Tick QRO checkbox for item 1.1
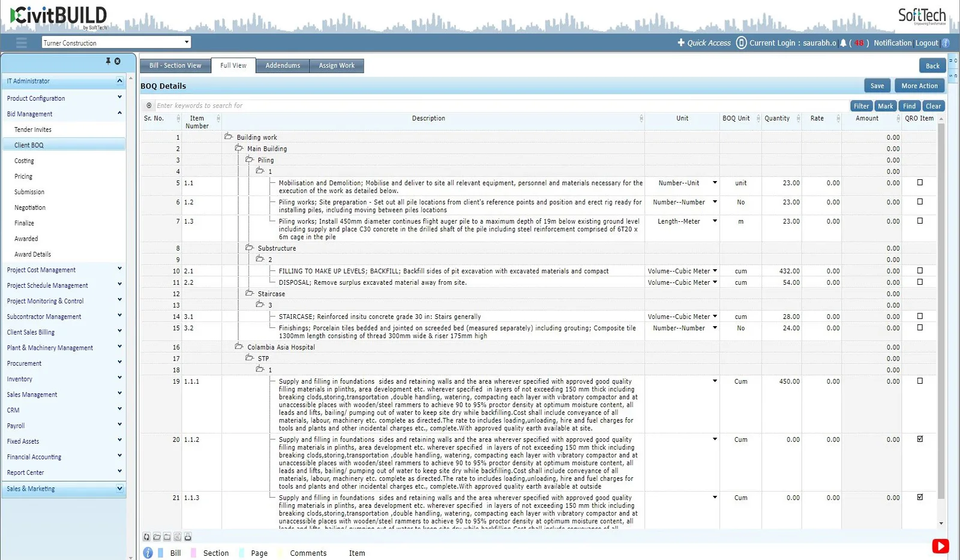Screen dimensions: 960x560 pos(920,183)
